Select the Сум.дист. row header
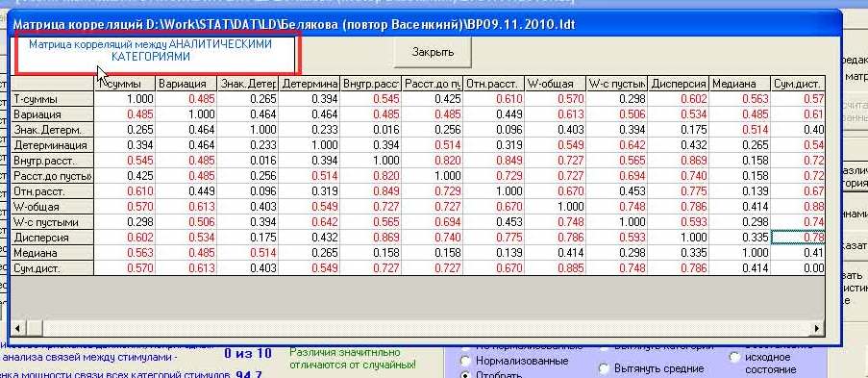 pos(53,268)
